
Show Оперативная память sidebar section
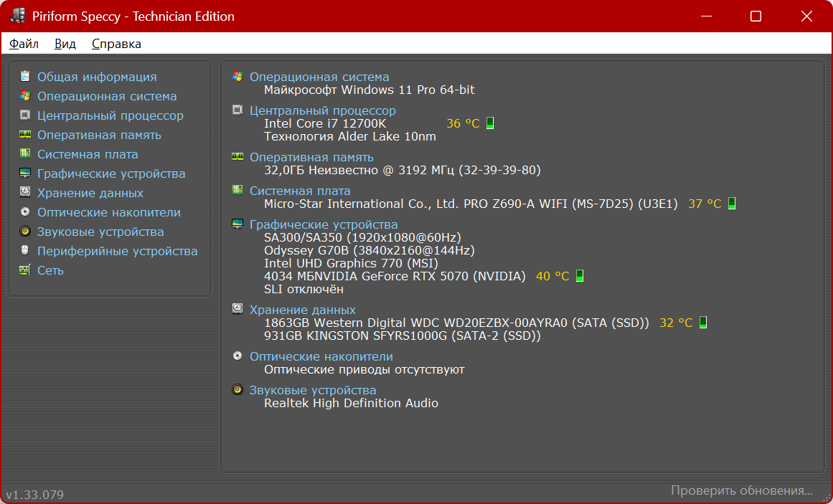[x=99, y=135]
